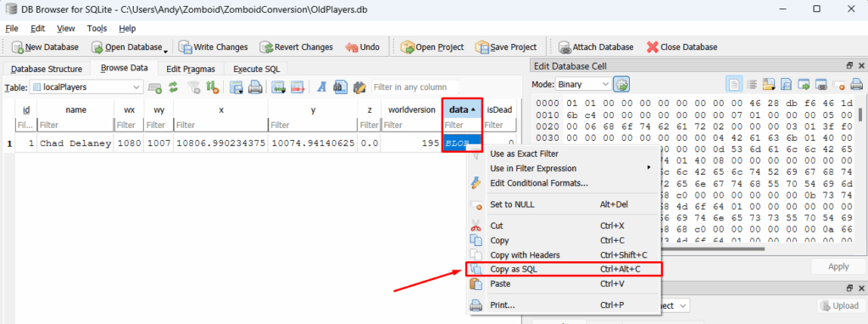Viewport: 868px width, 324px height.
Task: Choose Paste from the context menu
Action: click(564, 283)
